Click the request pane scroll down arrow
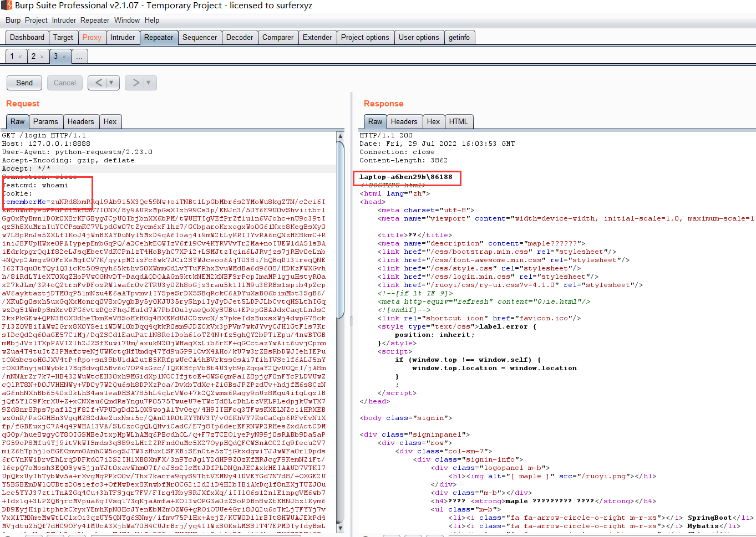The width and height of the screenshot is (756, 537). point(340,529)
